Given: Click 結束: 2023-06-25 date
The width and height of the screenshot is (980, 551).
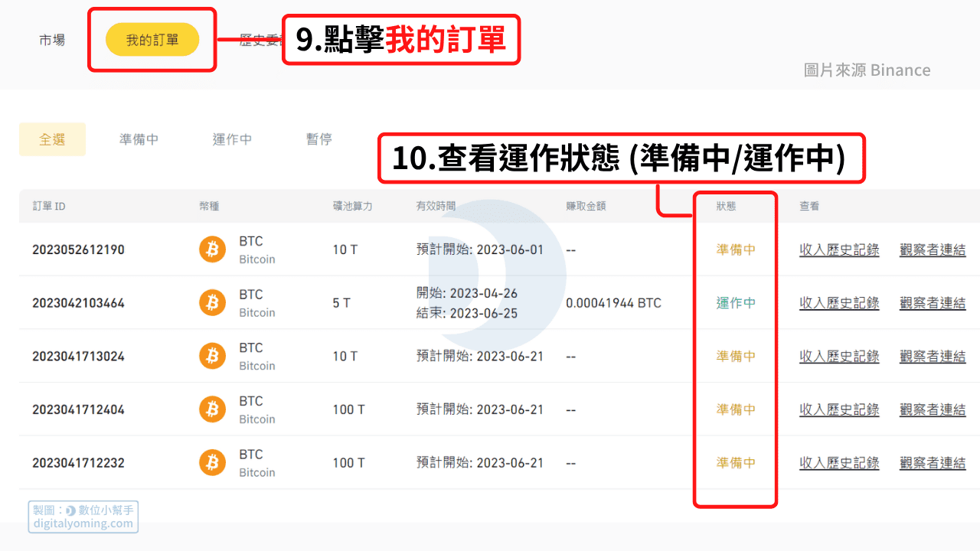Looking at the screenshot, I should point(467,313).
